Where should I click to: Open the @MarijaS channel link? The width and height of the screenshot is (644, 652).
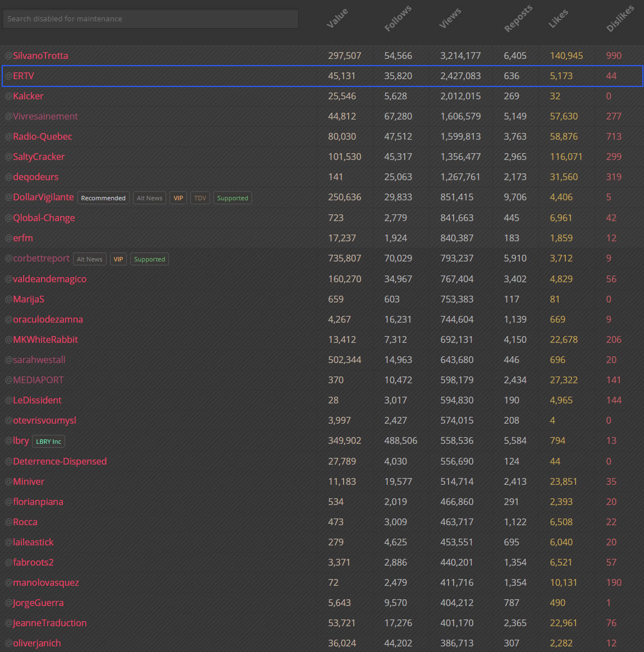coord(25,300)
